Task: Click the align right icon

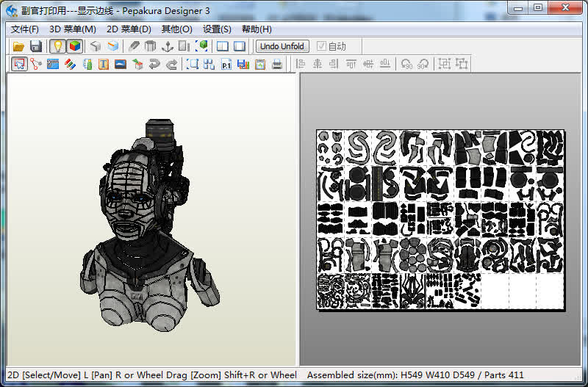Action: (334, 64)
